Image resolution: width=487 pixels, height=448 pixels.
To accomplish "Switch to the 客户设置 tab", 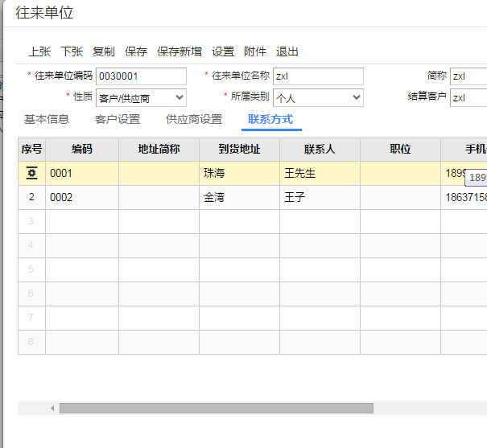I will pos(118,119).
